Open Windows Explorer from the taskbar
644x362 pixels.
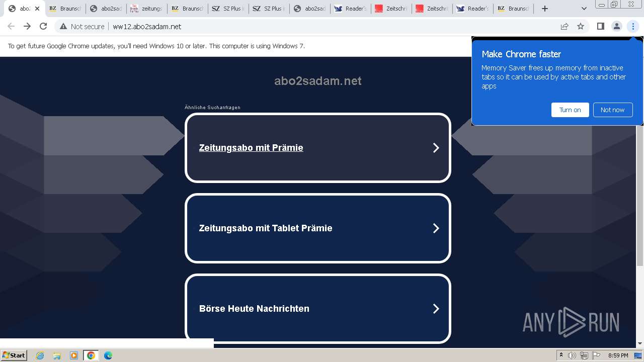[x=57, y=355]
